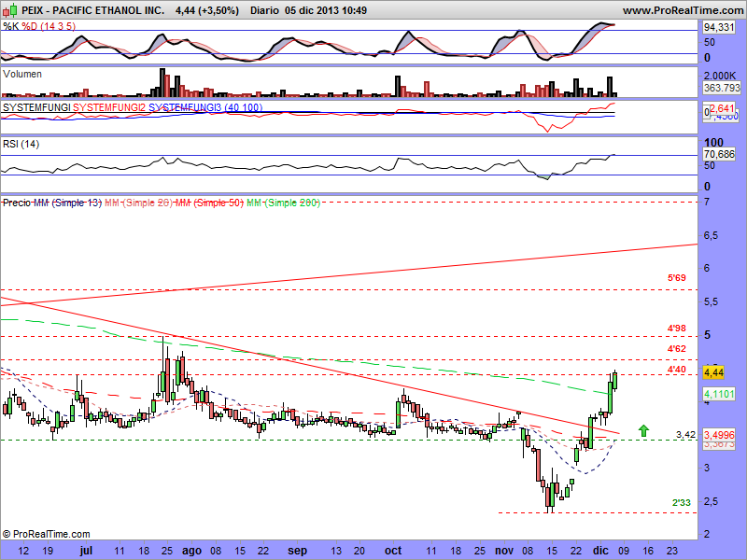Image resolution: width=747 pixels, height=560 pixels.
Task: Click the "Precio" label in the price panel
Action: [17, 203]
